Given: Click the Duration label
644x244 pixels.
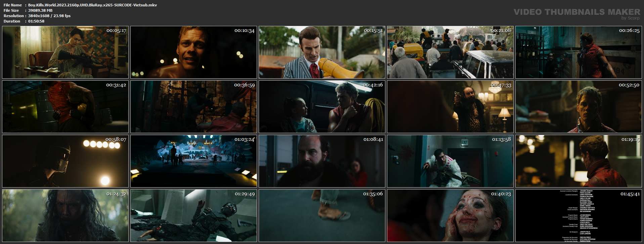Looking at the screenshot, I should [12, 21].
